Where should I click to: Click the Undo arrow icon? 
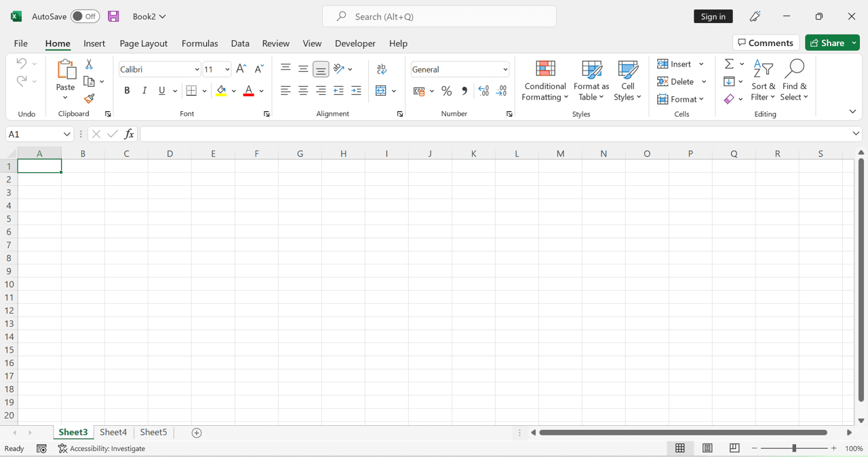click(x=22, y=63)
